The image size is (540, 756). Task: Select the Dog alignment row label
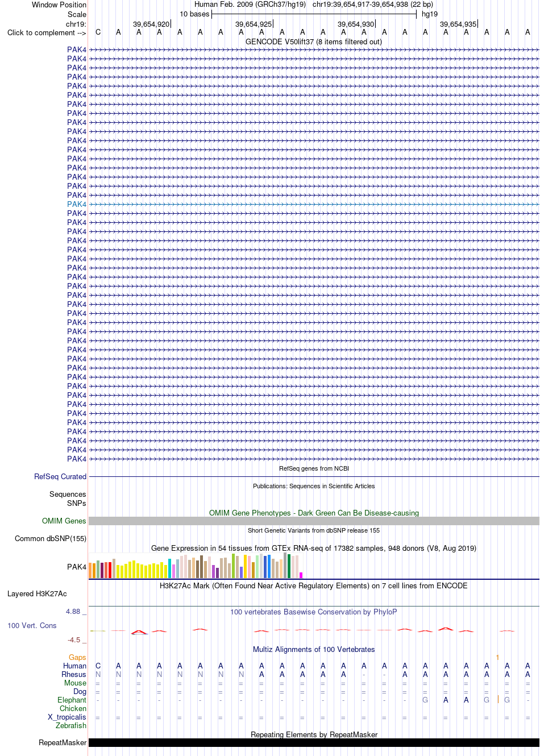pos(80,691)
